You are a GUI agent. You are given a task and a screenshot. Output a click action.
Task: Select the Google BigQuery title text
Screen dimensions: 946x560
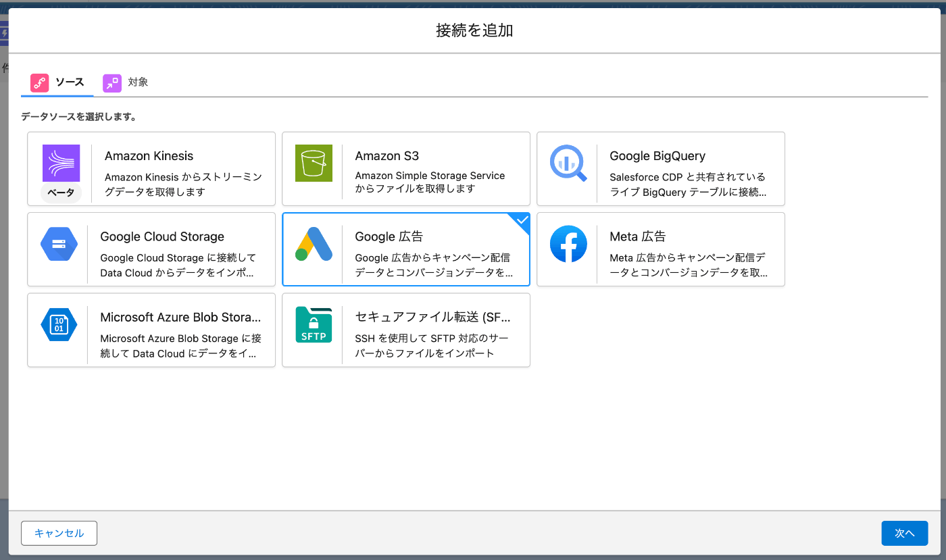pyautogui.click(x=657, y=156)
